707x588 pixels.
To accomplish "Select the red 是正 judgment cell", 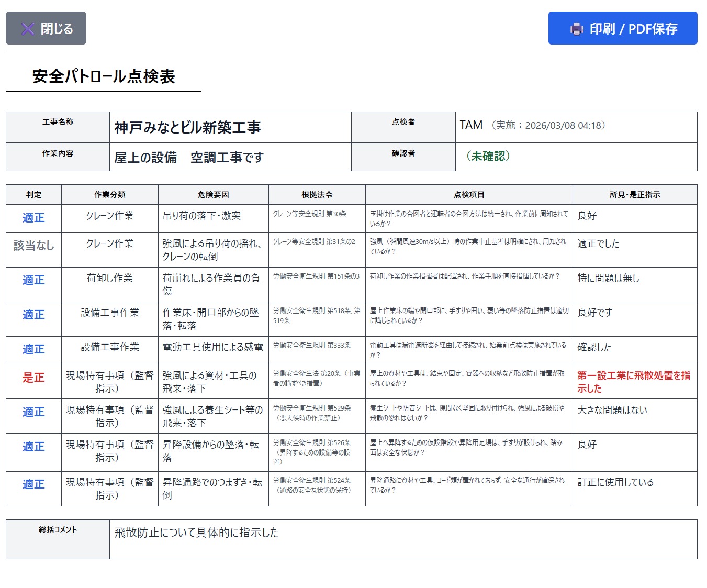I will click(33, 378).
